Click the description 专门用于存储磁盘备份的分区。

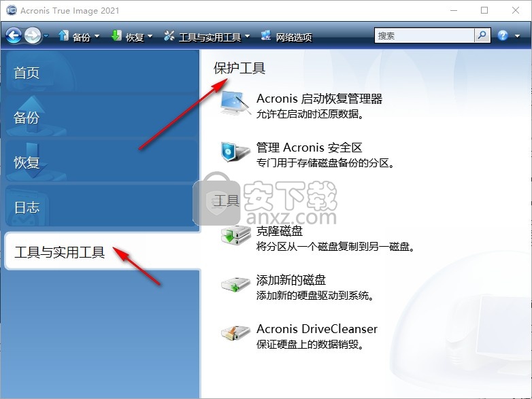pos(326,163)
